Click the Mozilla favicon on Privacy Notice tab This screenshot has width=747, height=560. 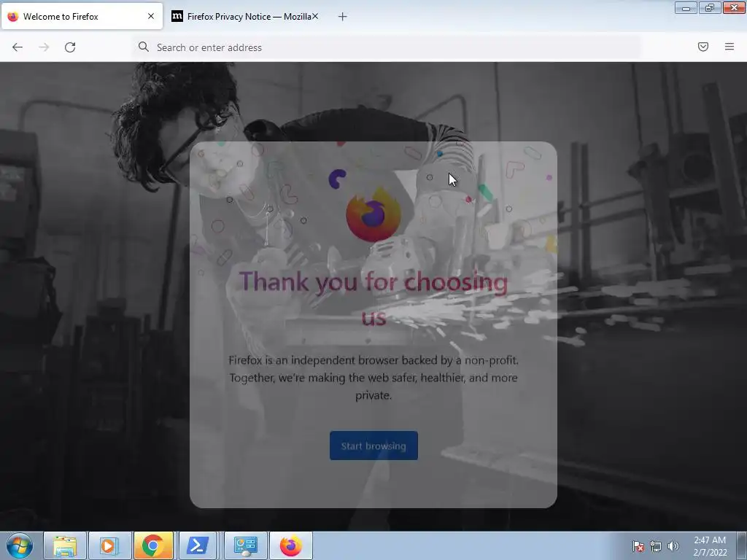coord(177,17)
